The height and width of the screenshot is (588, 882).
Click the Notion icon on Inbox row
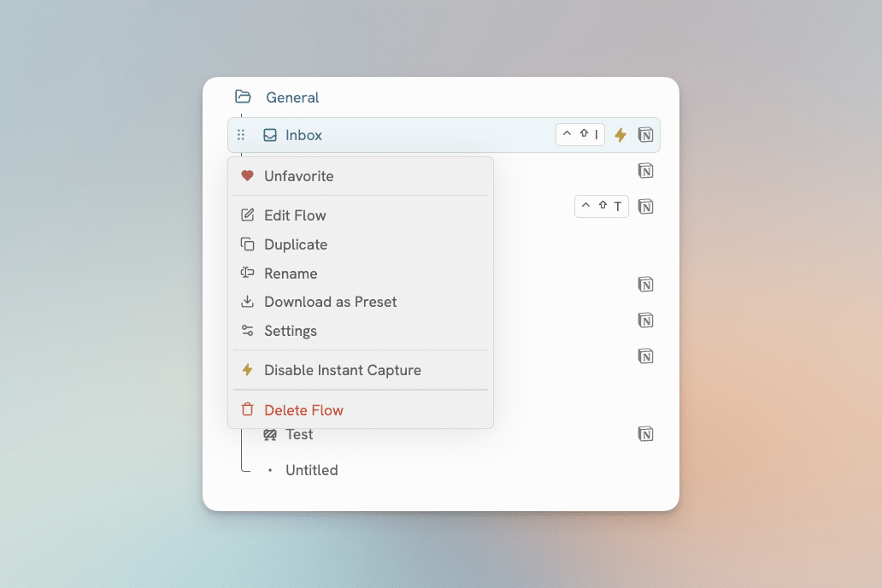coord(646,135)
